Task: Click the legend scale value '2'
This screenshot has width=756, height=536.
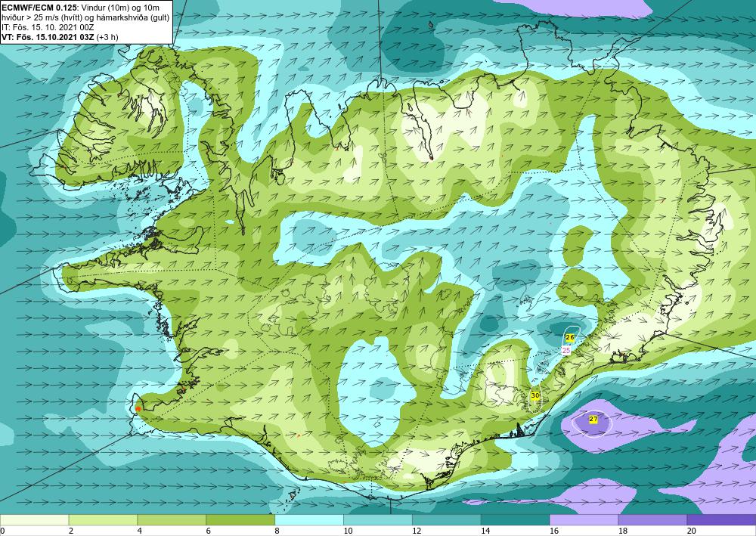Action: (71, 531)
